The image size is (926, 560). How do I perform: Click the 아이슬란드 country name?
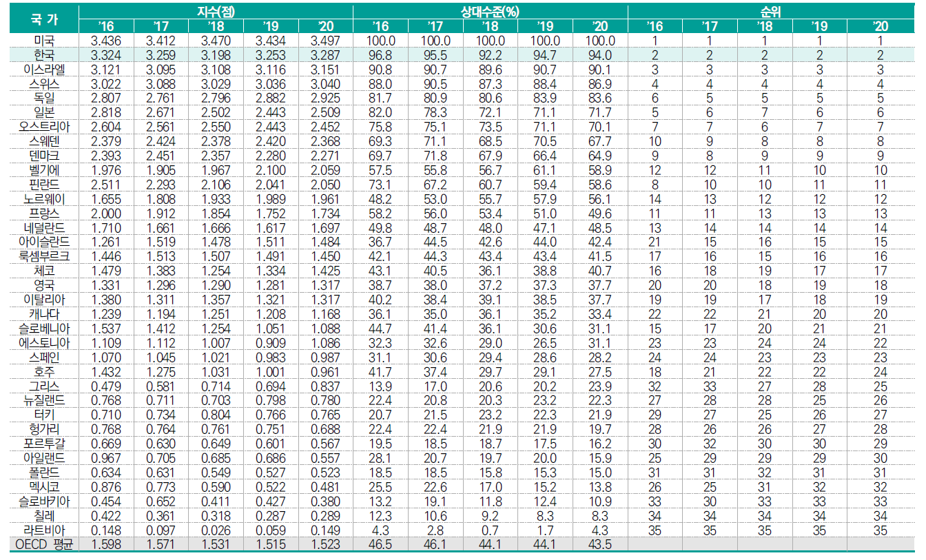click(x=44, y=242)
